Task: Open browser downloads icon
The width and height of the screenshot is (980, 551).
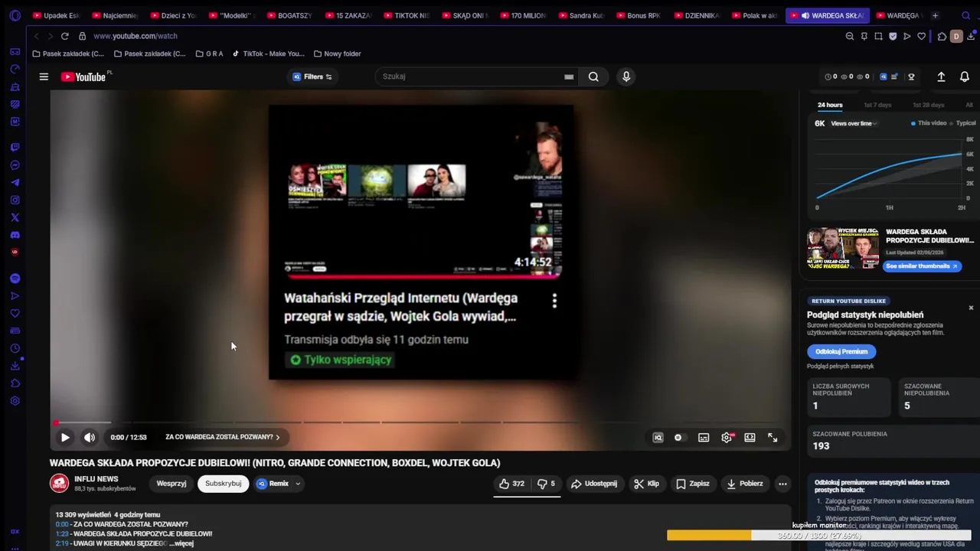Action: [x=971, y=36]
